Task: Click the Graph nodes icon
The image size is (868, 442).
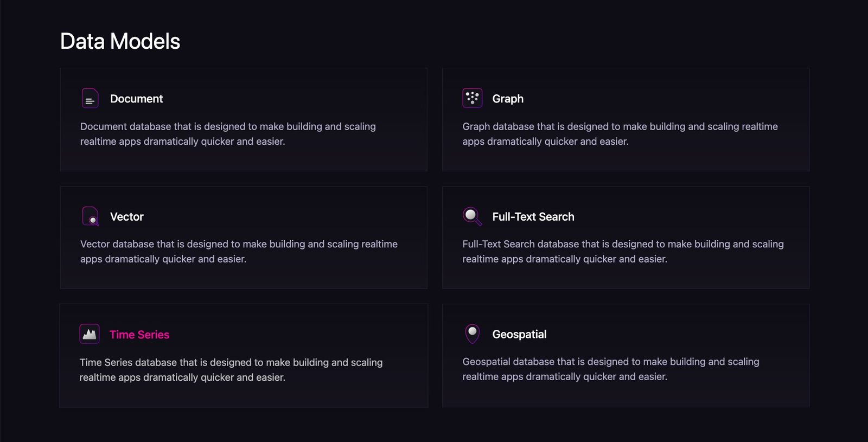Action: 472,98
